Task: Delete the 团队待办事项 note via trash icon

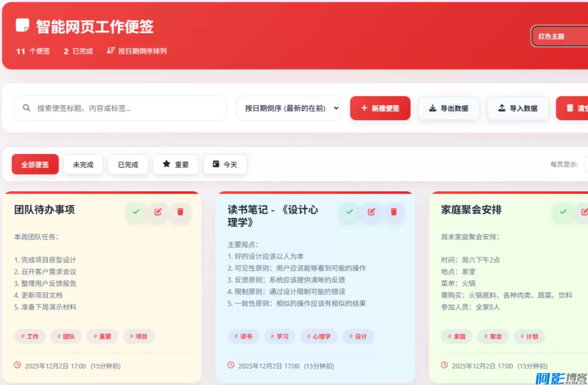Action: click(180, 212)
